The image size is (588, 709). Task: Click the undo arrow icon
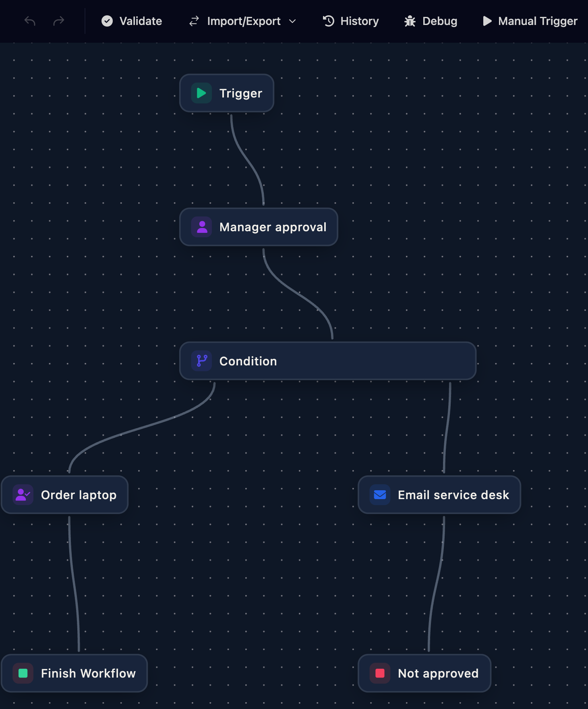click(30, 21)
